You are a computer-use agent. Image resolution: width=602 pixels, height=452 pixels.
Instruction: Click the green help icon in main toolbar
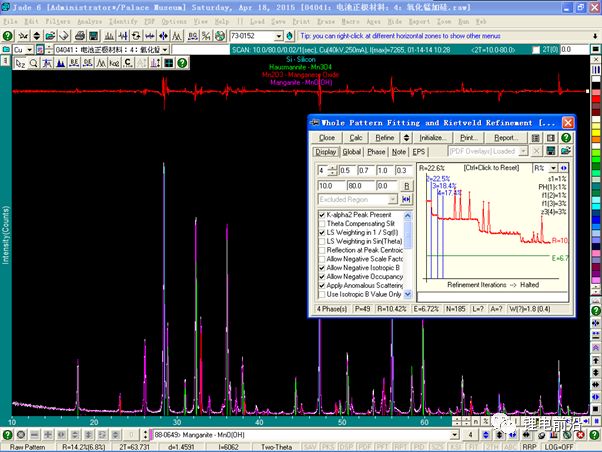tap(8, 36)
